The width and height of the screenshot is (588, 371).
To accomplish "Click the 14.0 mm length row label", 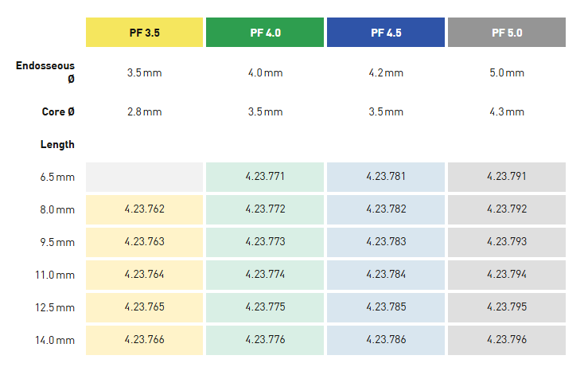I will pyautogui.click(x=55, y=340).
